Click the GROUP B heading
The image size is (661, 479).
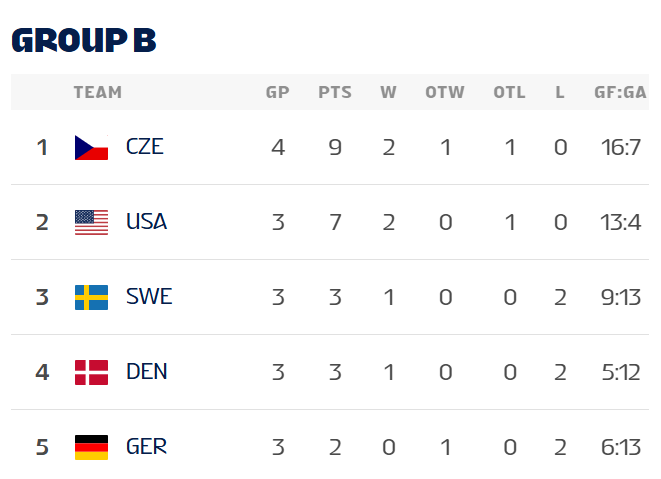(84, 39)
